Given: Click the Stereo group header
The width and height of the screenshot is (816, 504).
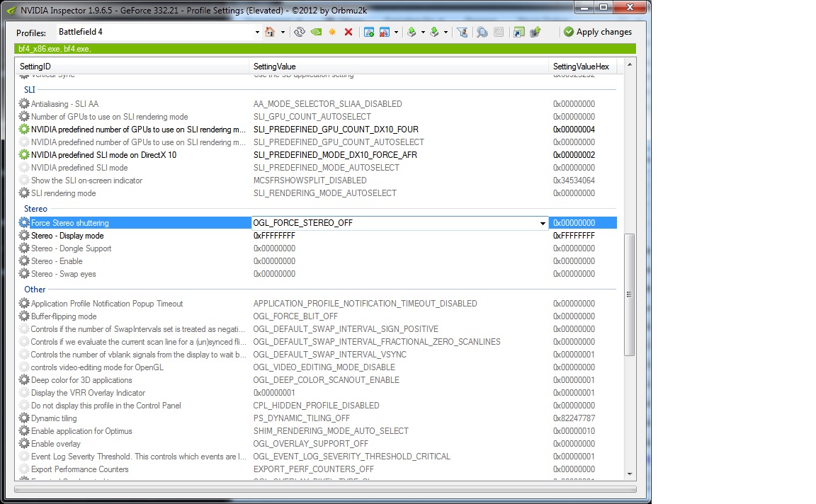Looking at the screenshot, I should (x=35, y=209).
